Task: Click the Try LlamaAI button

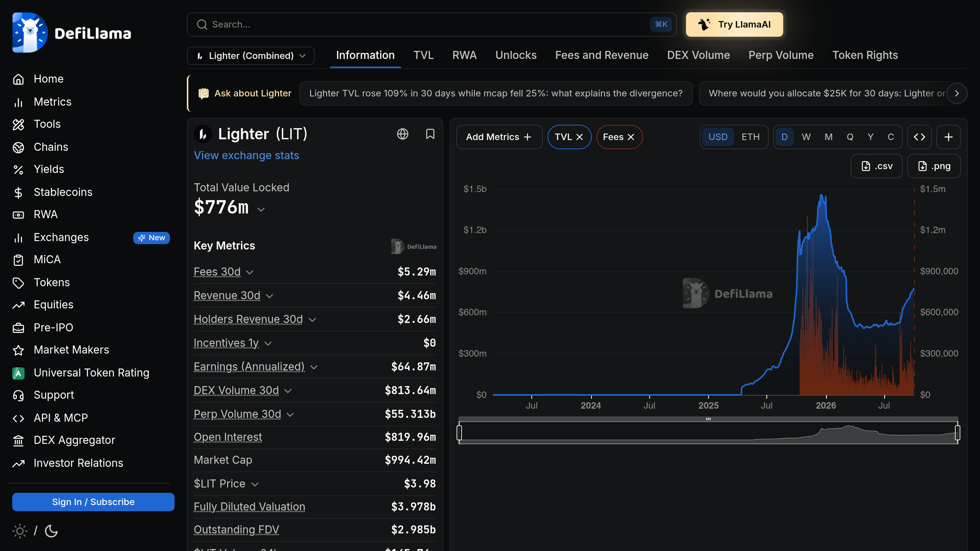Action: pos(734,24)
